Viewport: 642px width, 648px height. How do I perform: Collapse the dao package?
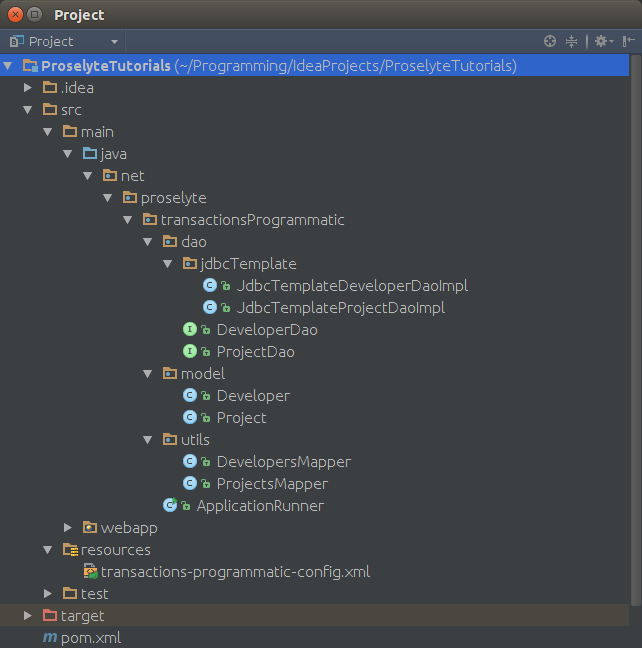click(148, 241)
